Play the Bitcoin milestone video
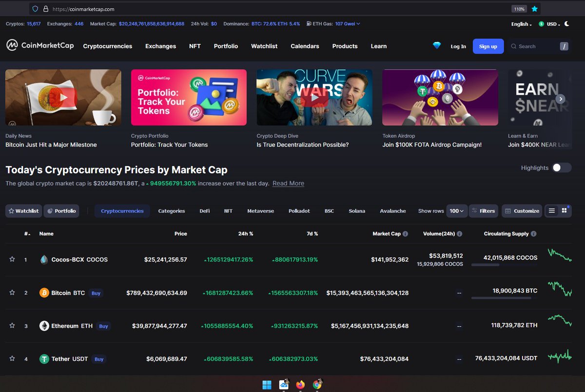Screen dimensions: 585x392 pos(63,97)
